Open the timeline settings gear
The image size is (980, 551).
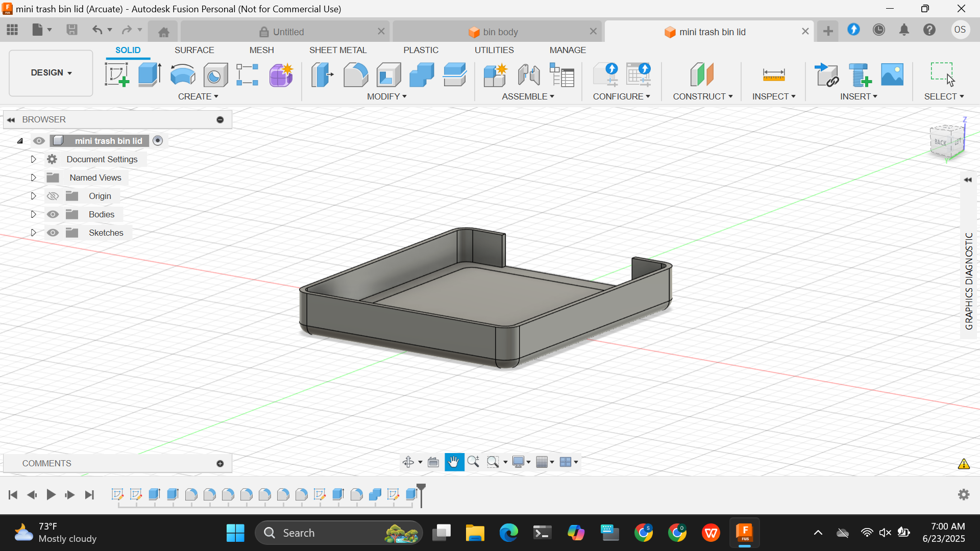[x=964, y=494]
